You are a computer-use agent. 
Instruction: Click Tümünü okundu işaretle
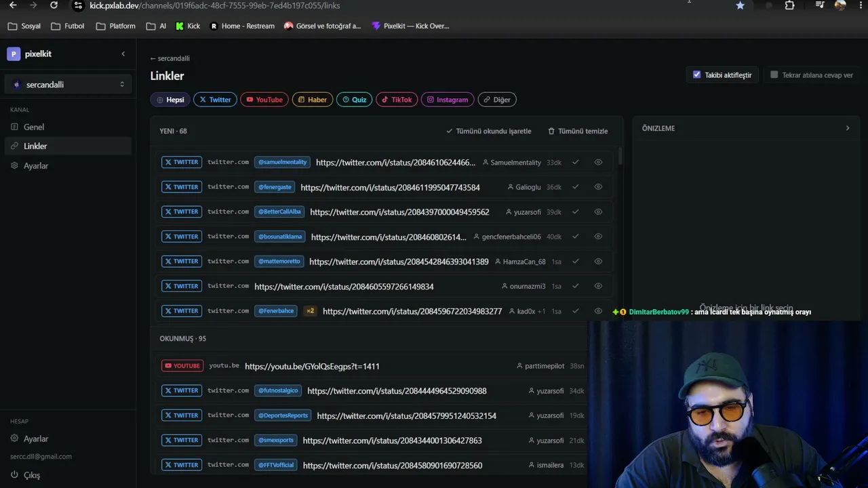pyautogui.click(x=488, y=131)
